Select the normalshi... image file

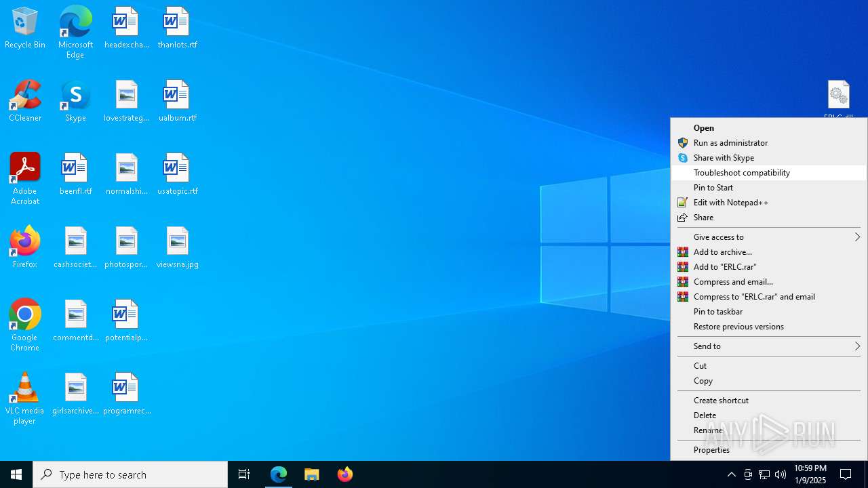126,174
